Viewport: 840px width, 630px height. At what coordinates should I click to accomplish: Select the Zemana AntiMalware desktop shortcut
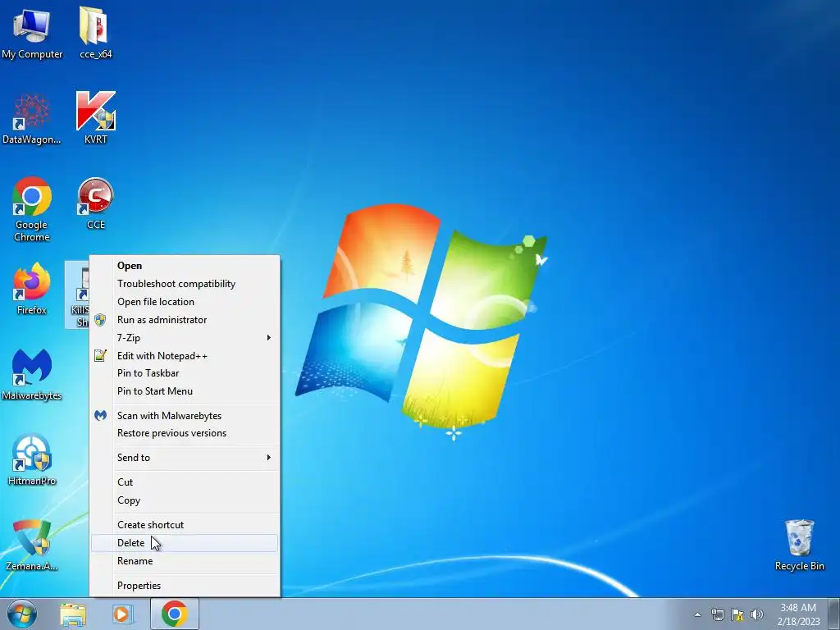tap(32, 546)
